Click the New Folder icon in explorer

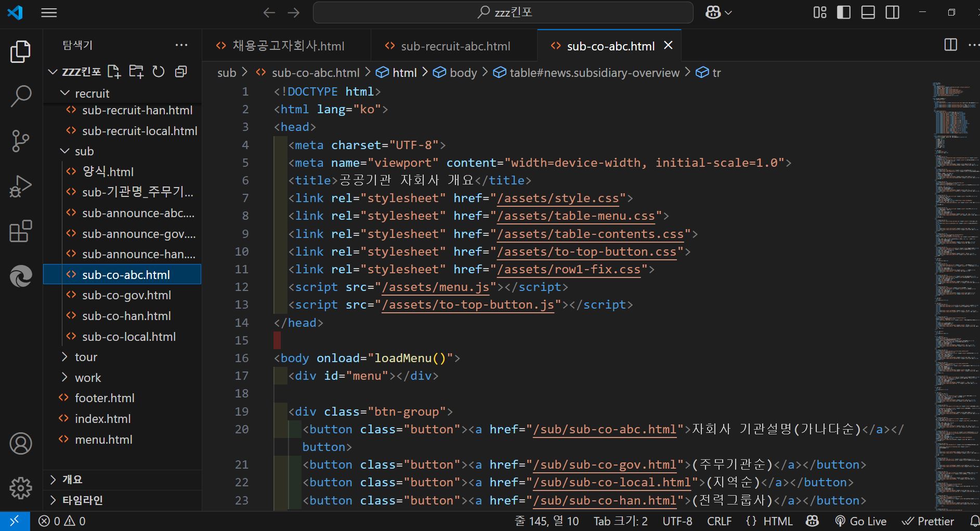[136, 72]
